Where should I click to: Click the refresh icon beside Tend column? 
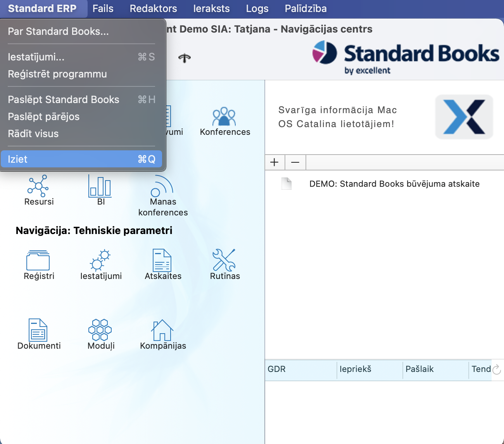pos(497,370)
